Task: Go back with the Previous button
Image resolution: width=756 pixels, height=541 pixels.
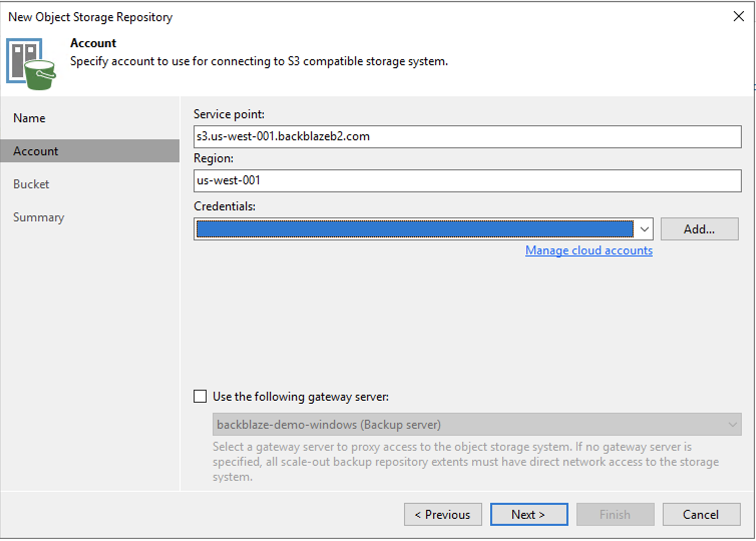Action: point(443,514)
